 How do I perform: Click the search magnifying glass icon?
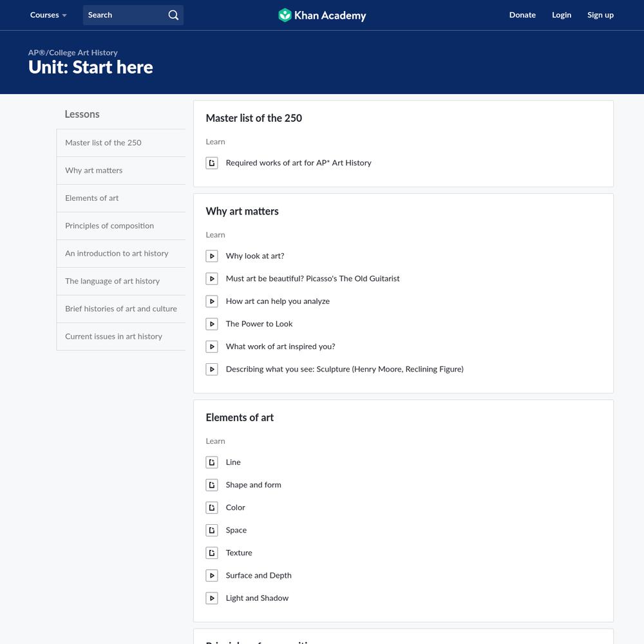[173, 15]
